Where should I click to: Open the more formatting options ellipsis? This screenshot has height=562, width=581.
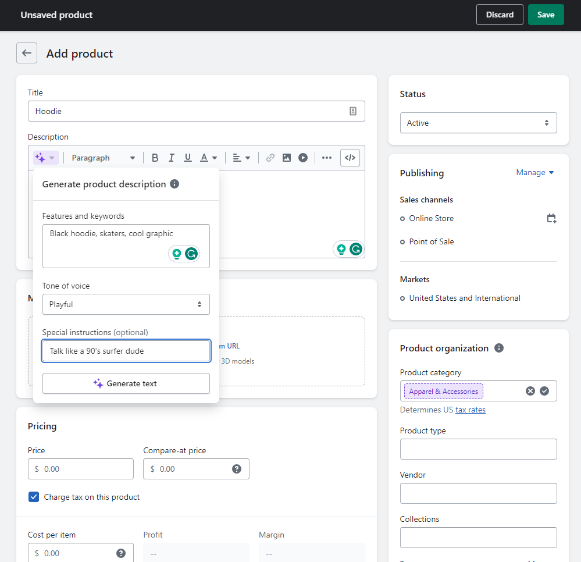coord(326,158)
